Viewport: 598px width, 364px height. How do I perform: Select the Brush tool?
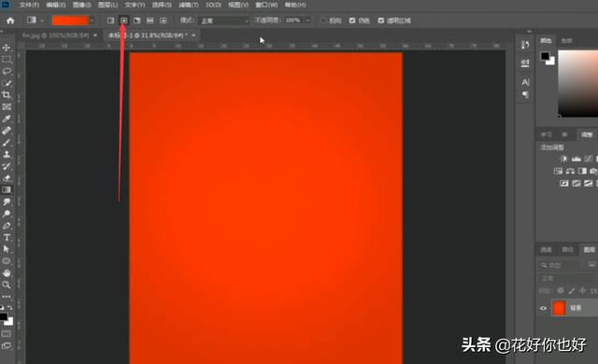click(7, 143)
